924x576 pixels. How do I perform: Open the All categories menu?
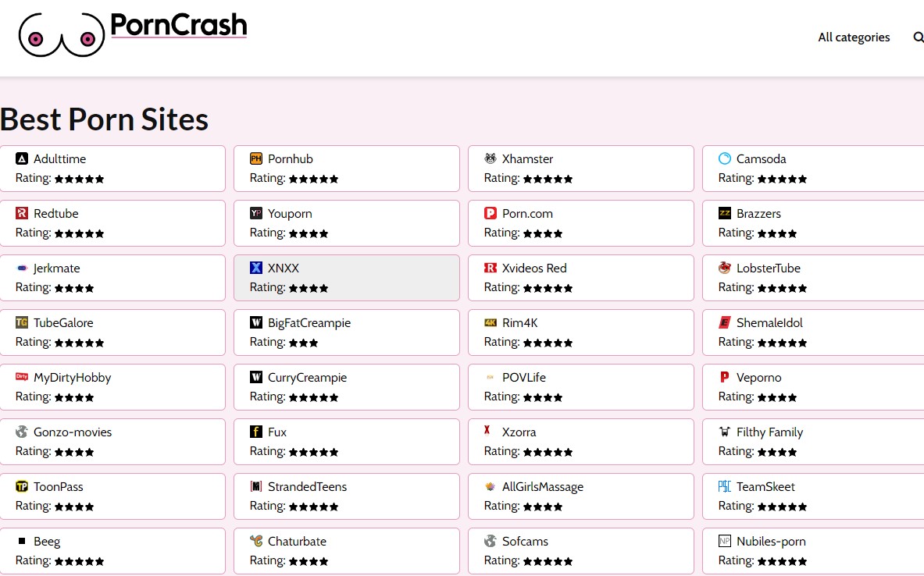pyautogui.click(x=854, y=37)
